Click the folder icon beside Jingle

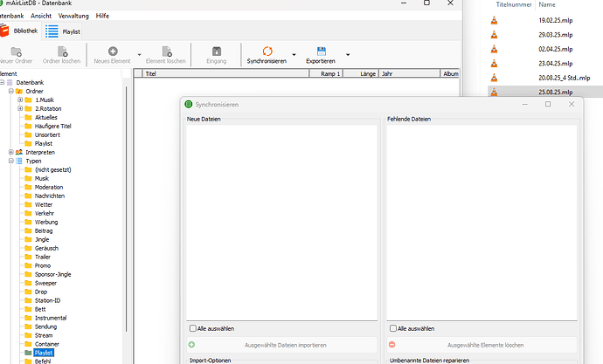[28, 239]
